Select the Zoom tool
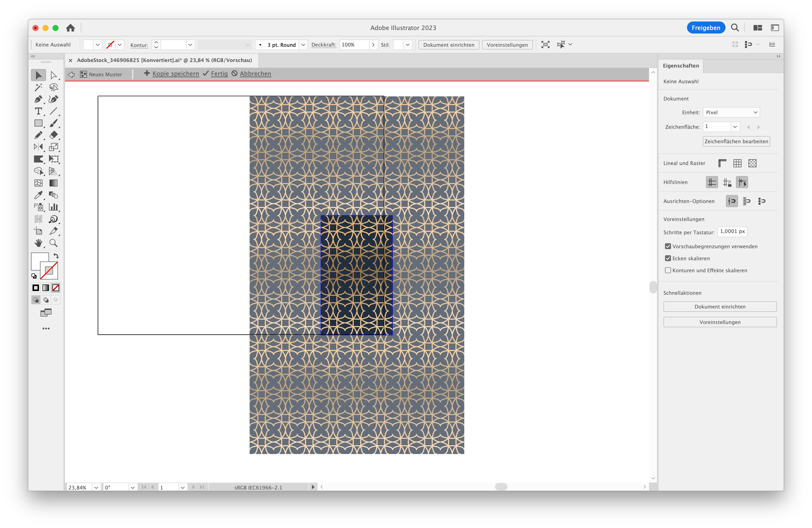 (x=53, y=243)
